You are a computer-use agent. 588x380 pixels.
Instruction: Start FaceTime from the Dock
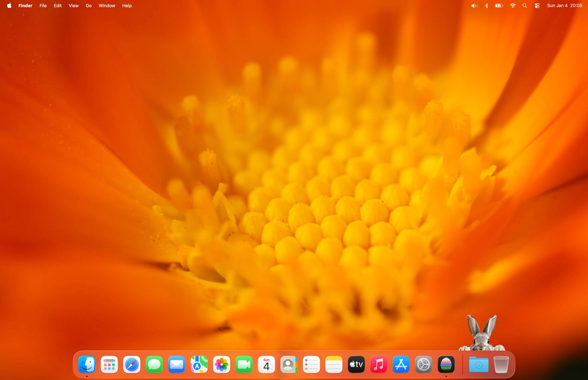(244, 364)
